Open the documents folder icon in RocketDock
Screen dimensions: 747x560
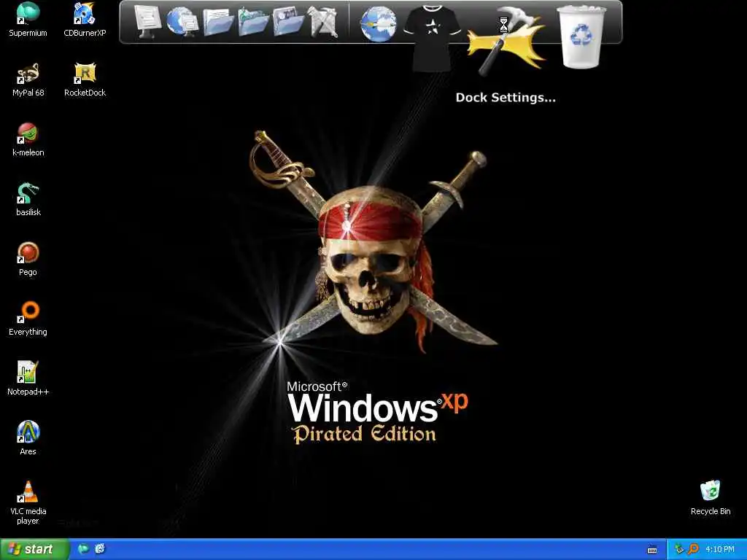click(x=218, y=22)
